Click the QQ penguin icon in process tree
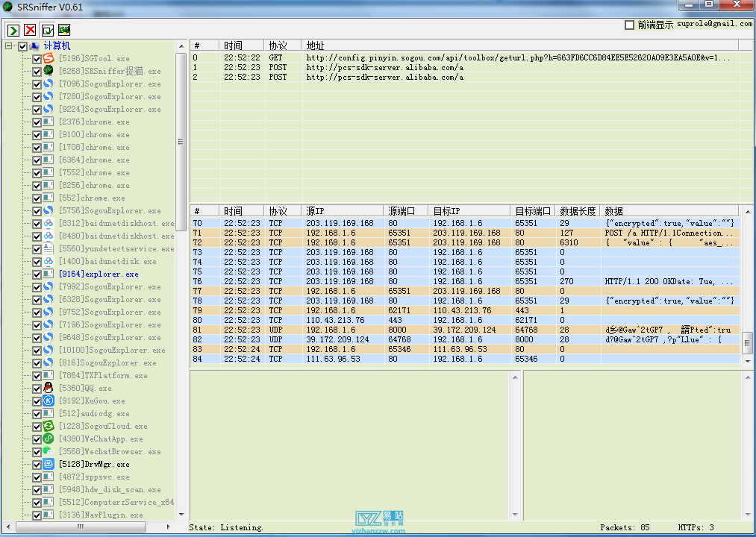Image resolution: width=756 pixels, height=537 pixels. pyautogui.click(x=48, y=388)
